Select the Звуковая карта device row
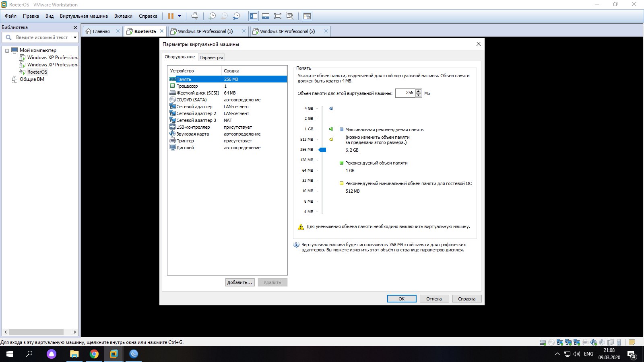 coord(227,134)
